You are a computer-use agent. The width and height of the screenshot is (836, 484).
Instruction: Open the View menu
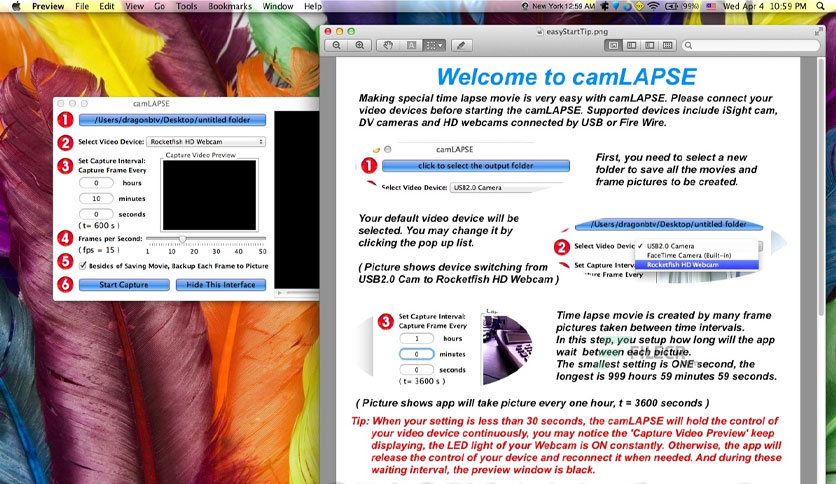[134, 6]
